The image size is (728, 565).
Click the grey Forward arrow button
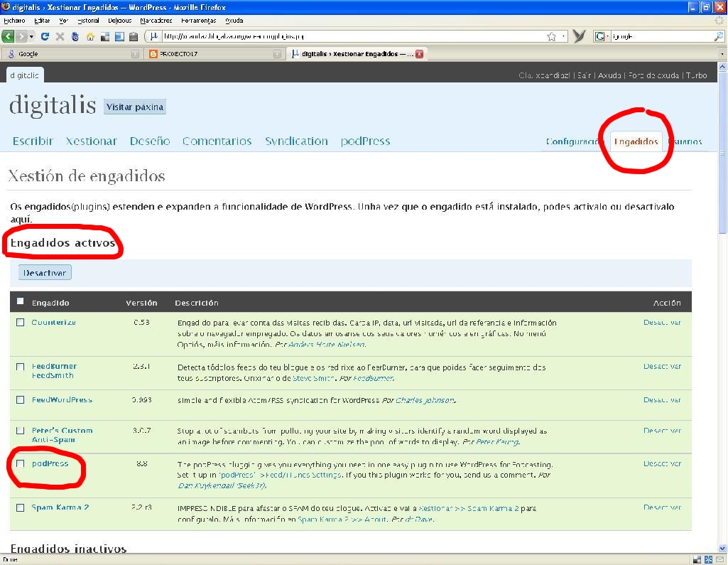click(x=21, y=36)
